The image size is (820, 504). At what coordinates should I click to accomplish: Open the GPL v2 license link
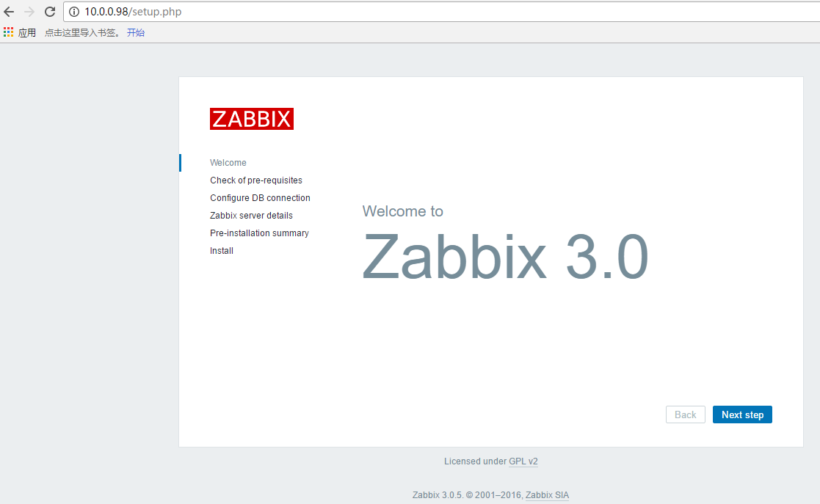(523, 461)
